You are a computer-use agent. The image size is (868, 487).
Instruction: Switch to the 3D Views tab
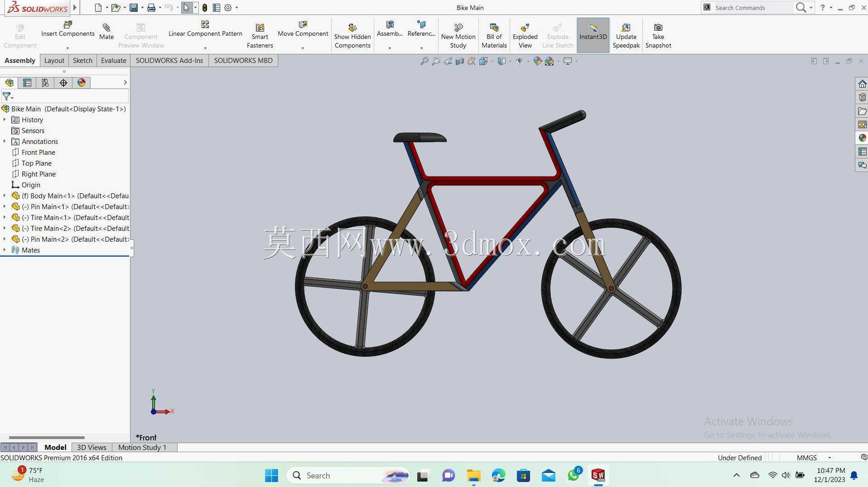click(92, 447)
